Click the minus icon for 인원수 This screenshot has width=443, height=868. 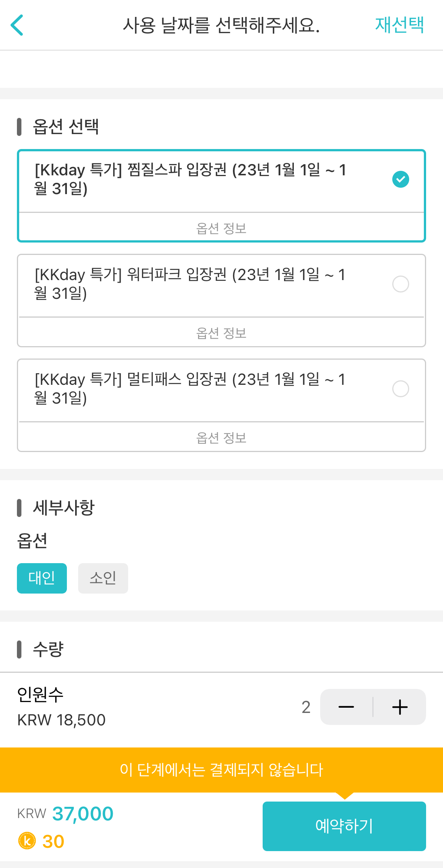pos(346,707)
